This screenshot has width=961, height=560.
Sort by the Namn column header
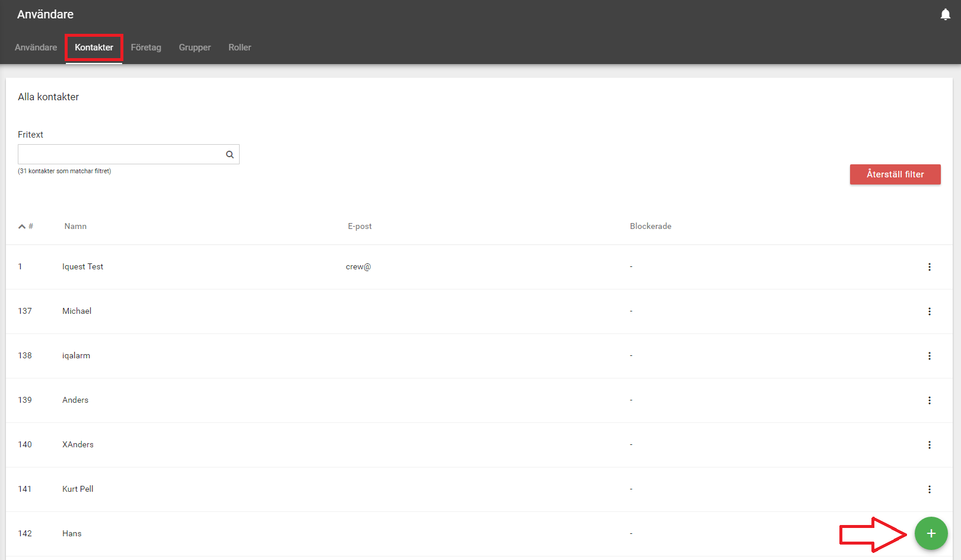[x=75, y=226]
